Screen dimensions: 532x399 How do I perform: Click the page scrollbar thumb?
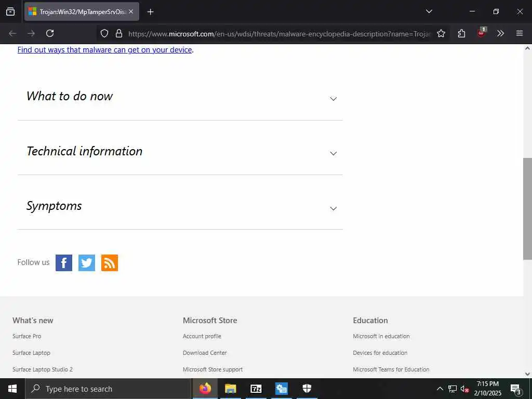tap(527, 209)
